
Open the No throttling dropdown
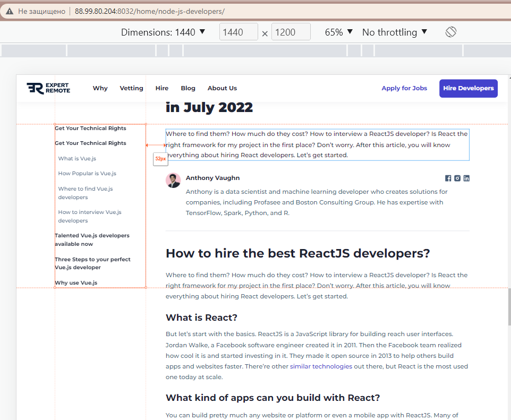395,32
